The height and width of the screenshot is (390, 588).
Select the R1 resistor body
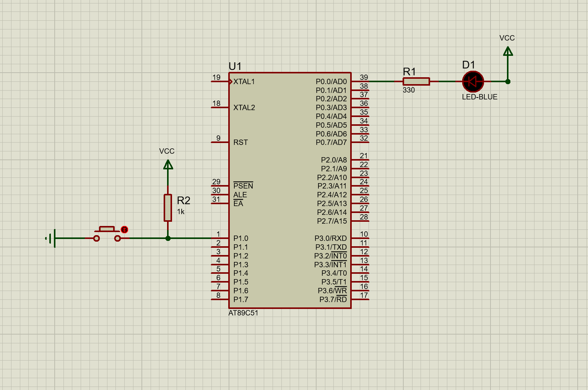[416, 81]
